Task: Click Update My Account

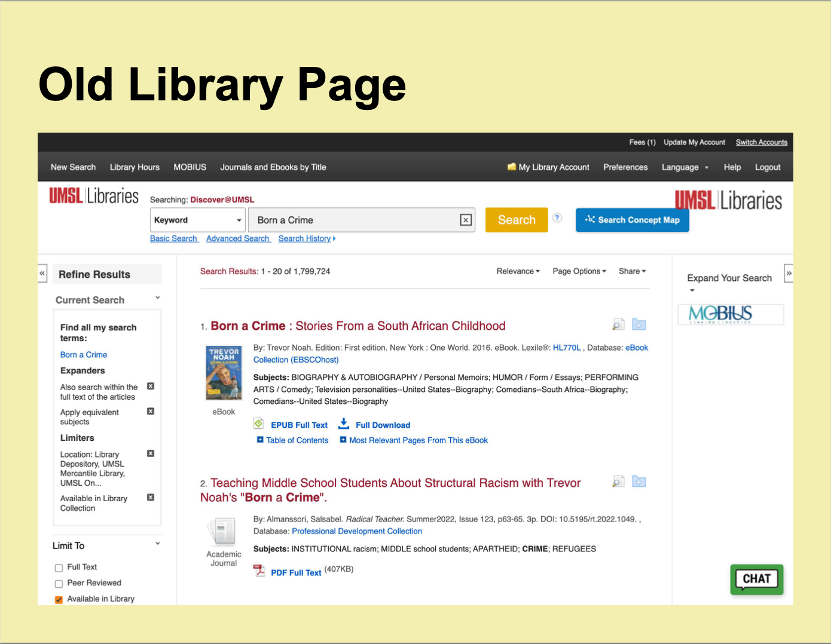Action: pos(694,142)
